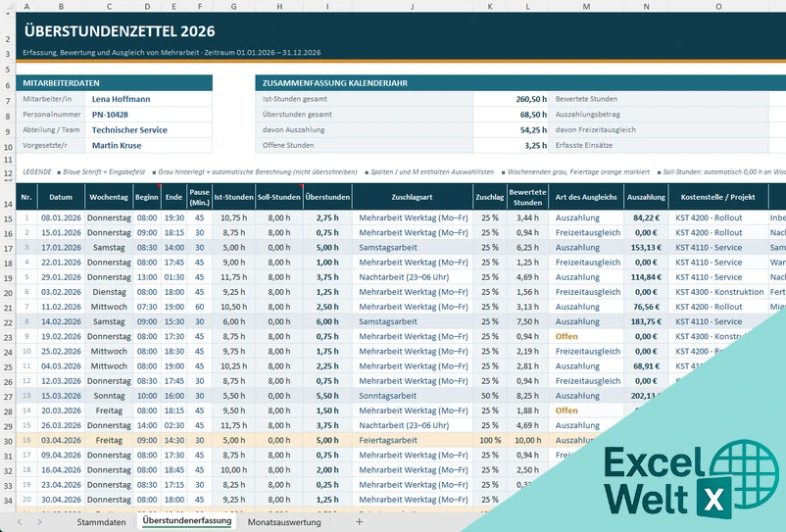Click the Datum column heading
The image size is (786, 532).
pyautogui.click(x=61, y=197)
